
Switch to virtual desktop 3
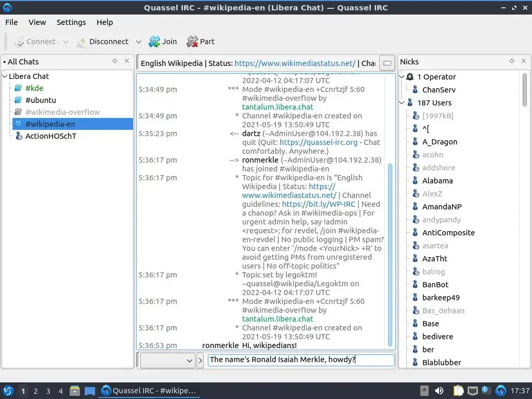click(48, 391)
